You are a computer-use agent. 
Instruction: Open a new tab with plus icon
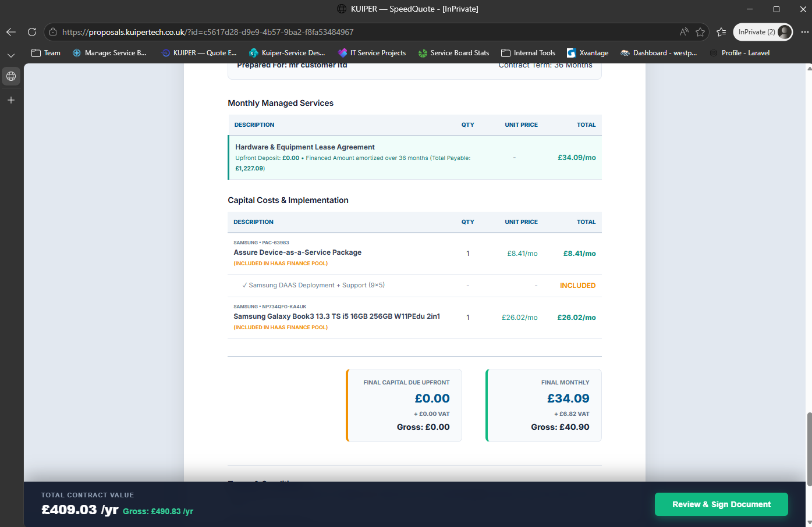tap(11, 100)
